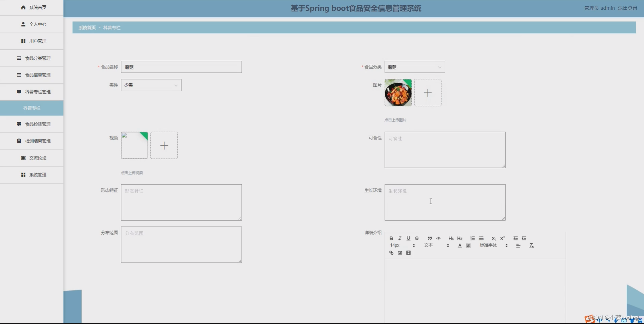Viewport: 644px width, 324px height.
Task: Click the 形态特征 text area
Action: click(181, 202)
